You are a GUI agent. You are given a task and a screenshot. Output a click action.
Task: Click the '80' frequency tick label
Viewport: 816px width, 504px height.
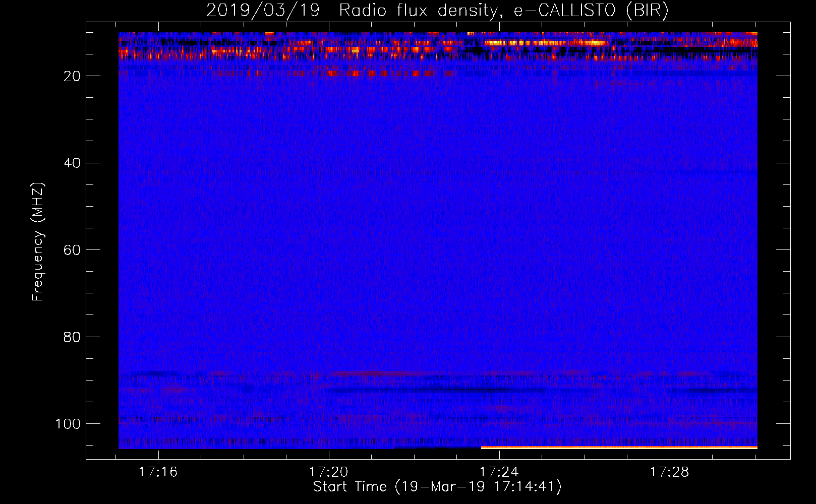point(72,337)
